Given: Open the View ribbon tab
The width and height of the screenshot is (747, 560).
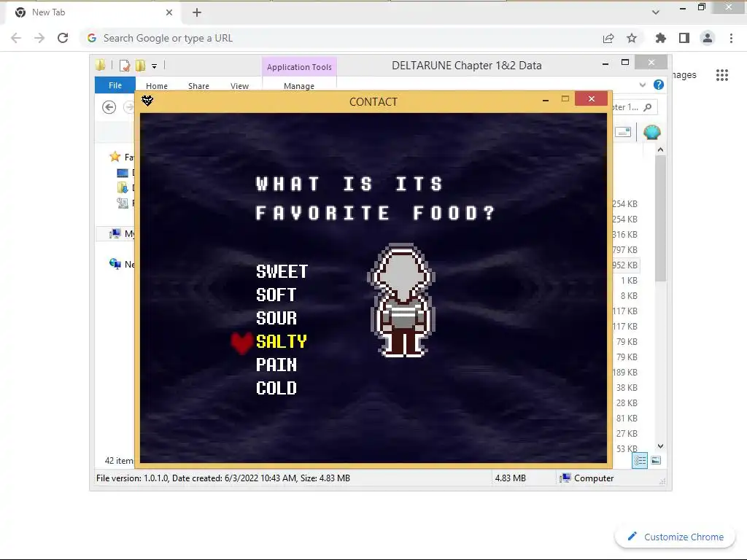Looking at the screenshot, I should 239,86.
